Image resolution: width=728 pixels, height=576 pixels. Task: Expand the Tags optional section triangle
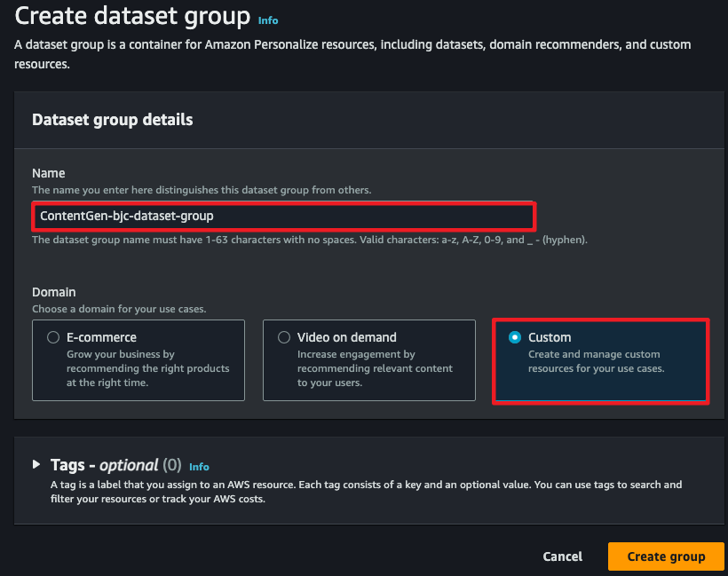coord(36,464)
